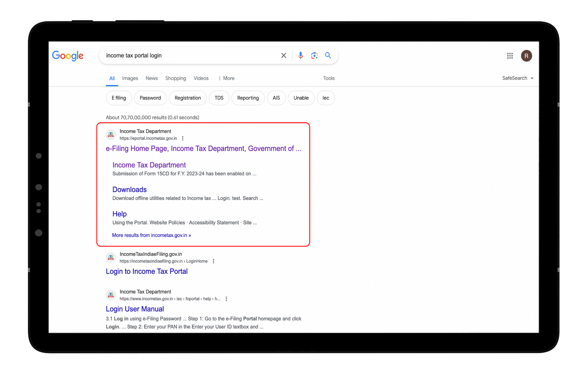Open Google Lens image search icon

pos(314,56)
